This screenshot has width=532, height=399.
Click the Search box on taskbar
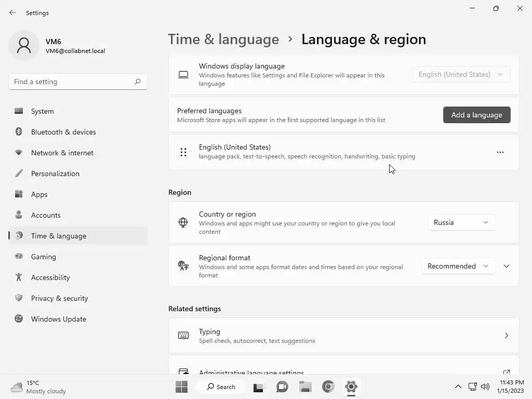click(x=221, y=387)
